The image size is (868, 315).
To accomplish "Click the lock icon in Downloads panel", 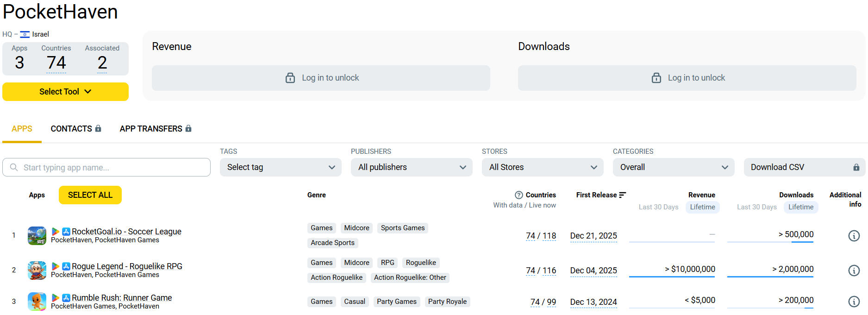I will 656,78.
